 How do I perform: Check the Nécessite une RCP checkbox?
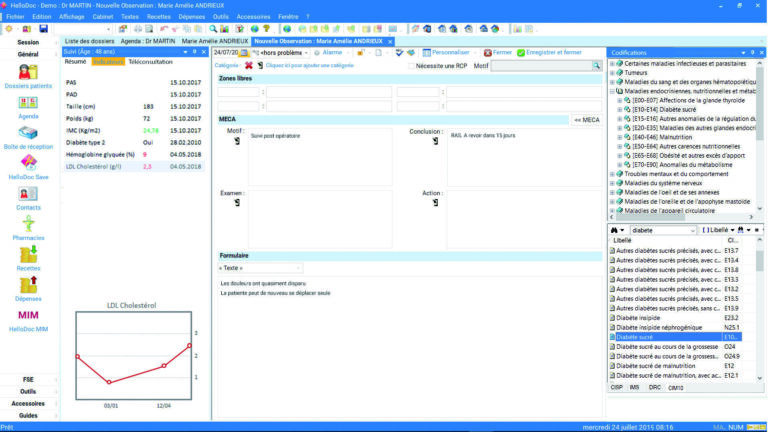[412, 66]
